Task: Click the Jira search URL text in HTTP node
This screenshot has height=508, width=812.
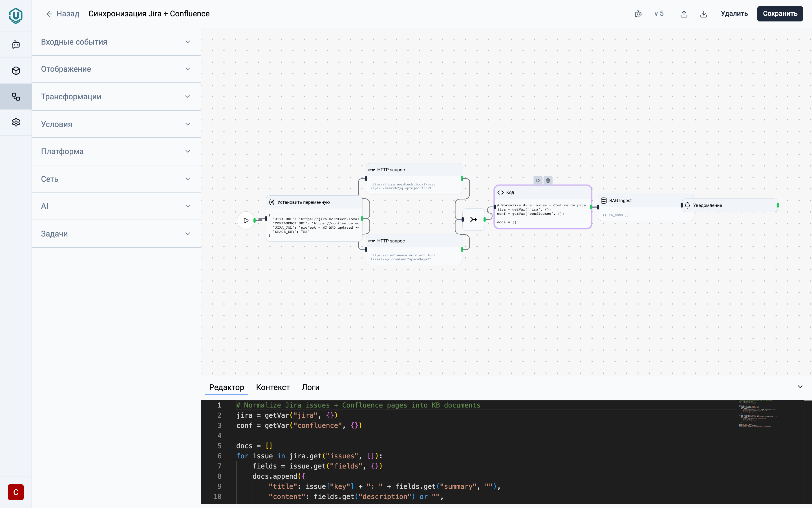Action: [x=403, y=186]
